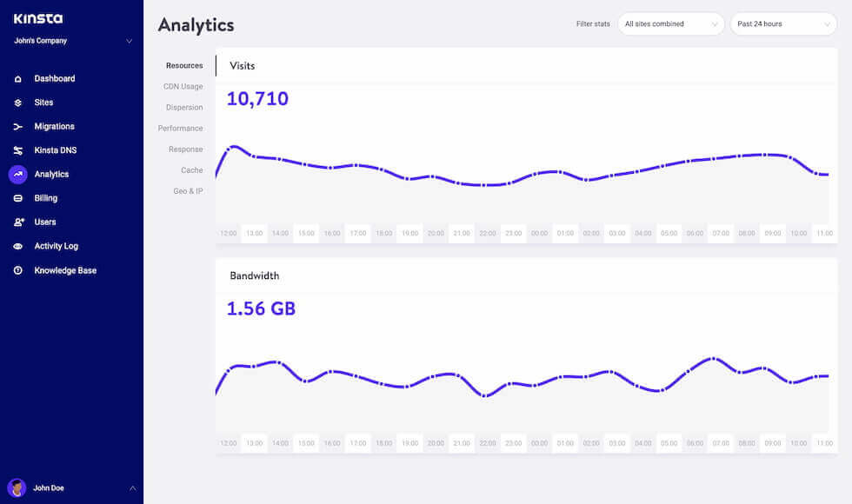Click the Kinsta DNS icon
Viewport: 852px width, 504px height.
pyautogui.click(x=19, y=149)
